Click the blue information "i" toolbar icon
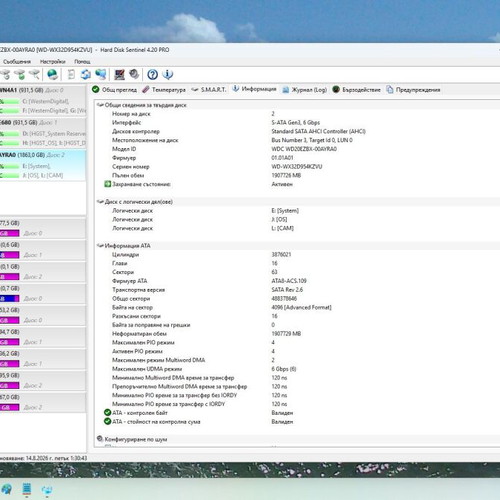Screen dimensions: 500x500 (168, 74)
